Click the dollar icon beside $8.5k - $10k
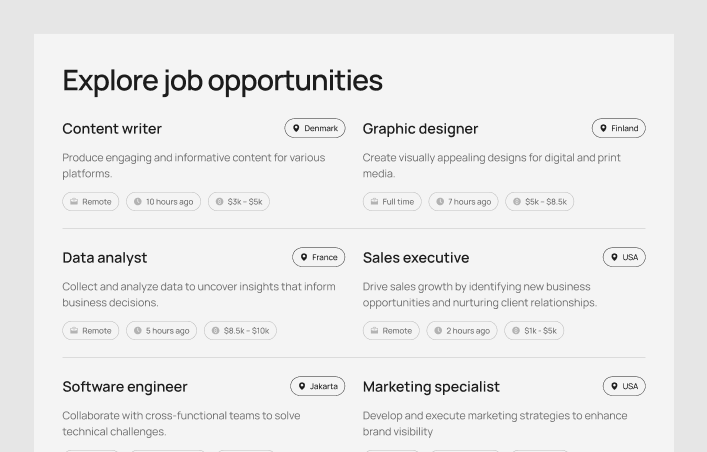Image resolution: width=707 pixels, height=452 pixels. point(216,330)
